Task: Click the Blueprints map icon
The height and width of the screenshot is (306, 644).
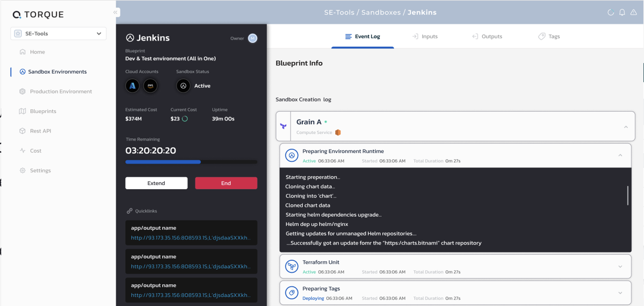Action: (x=23, y=111)
